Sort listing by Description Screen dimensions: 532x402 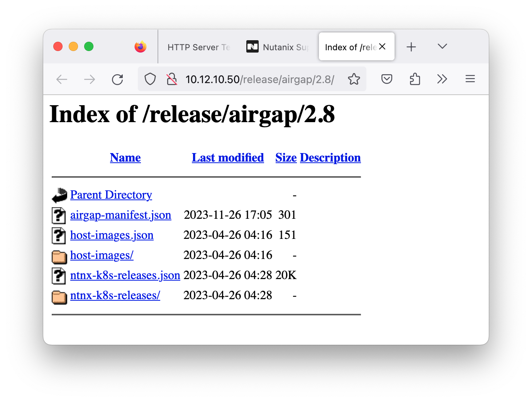330,158
